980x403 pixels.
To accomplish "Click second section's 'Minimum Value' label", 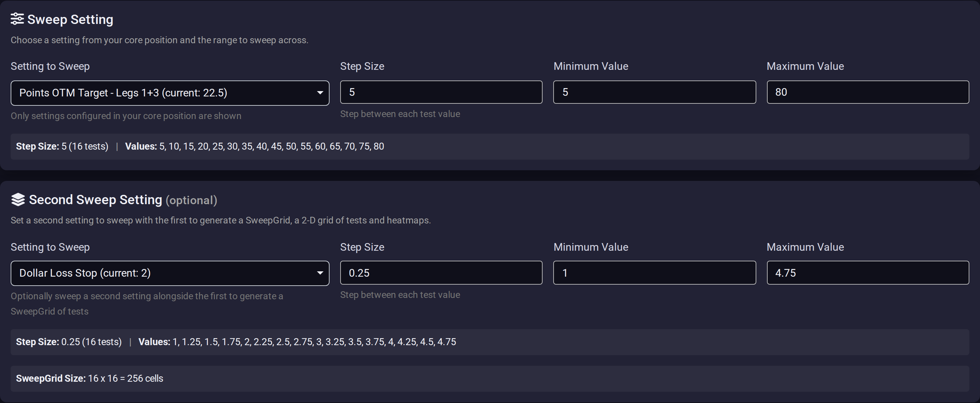I will [591, 247].
